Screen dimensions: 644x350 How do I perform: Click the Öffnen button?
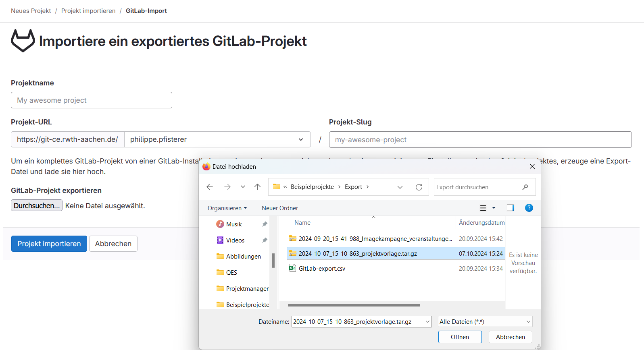pyautogui.click(x=460, y=337)
